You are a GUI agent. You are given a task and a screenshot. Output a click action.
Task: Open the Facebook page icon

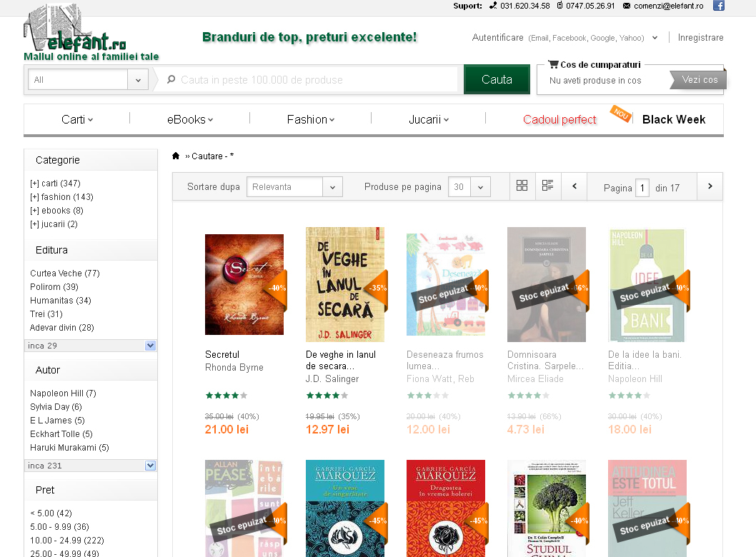pos(718,6)
